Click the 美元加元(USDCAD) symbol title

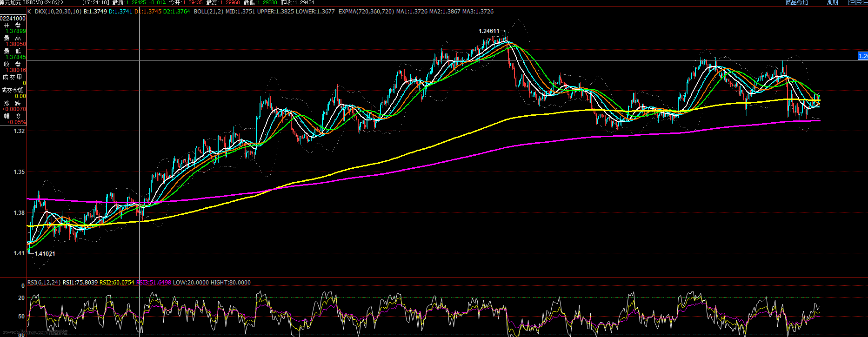pos(22,2)
